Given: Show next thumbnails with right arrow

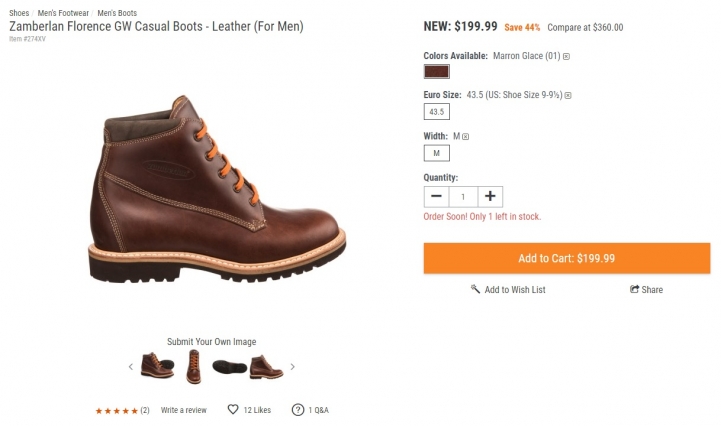Looking at the screenshot, I should pos(292,367).
